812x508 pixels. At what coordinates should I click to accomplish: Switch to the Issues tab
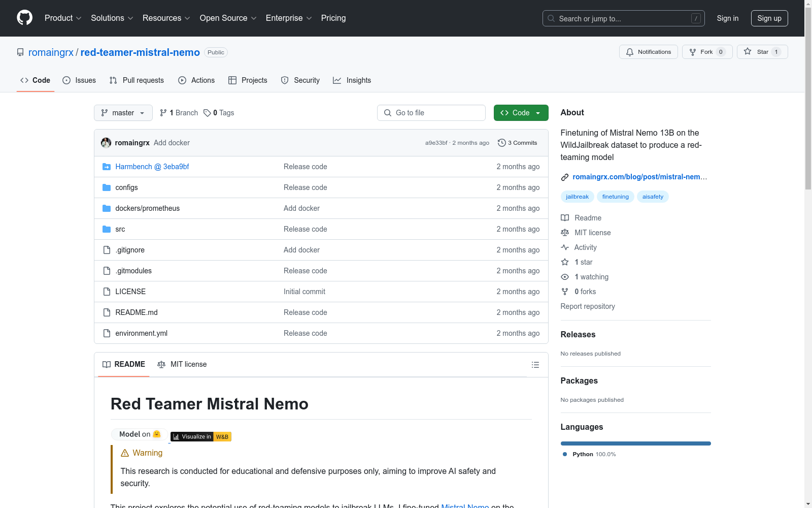79,80
